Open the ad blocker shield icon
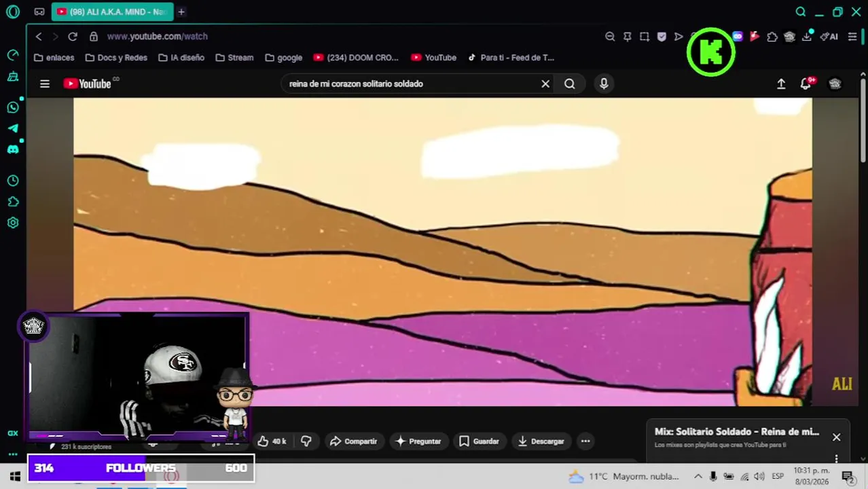The height and width of the screenshot is (489, 868). click(662, 36)
